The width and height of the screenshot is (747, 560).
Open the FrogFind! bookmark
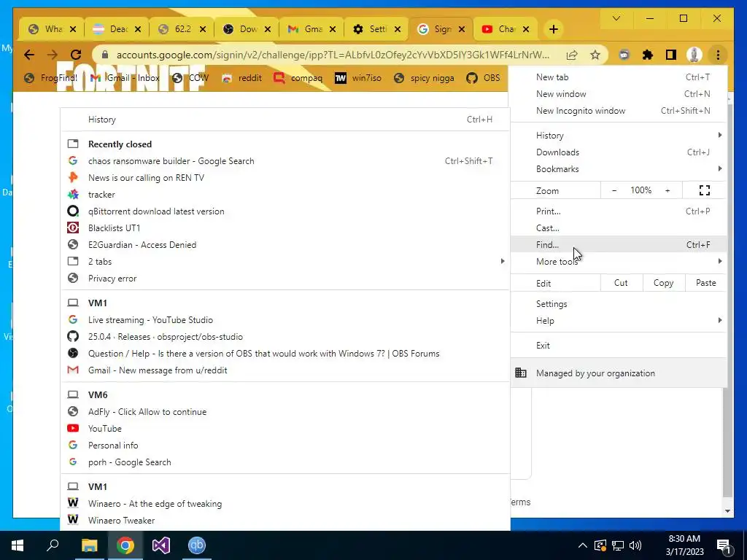click(x=50, y=78)
